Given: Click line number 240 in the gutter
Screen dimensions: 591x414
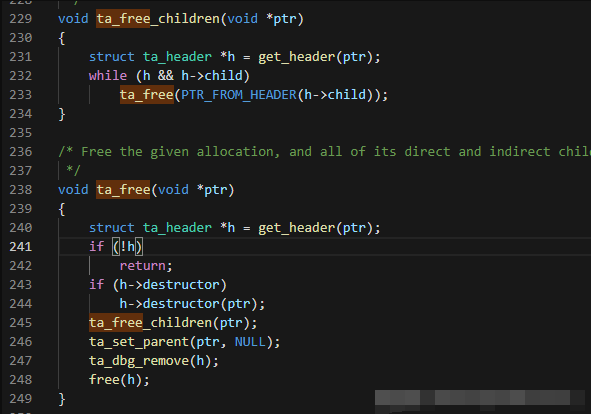Looking at the screenshot, I should tap(21, 228).
